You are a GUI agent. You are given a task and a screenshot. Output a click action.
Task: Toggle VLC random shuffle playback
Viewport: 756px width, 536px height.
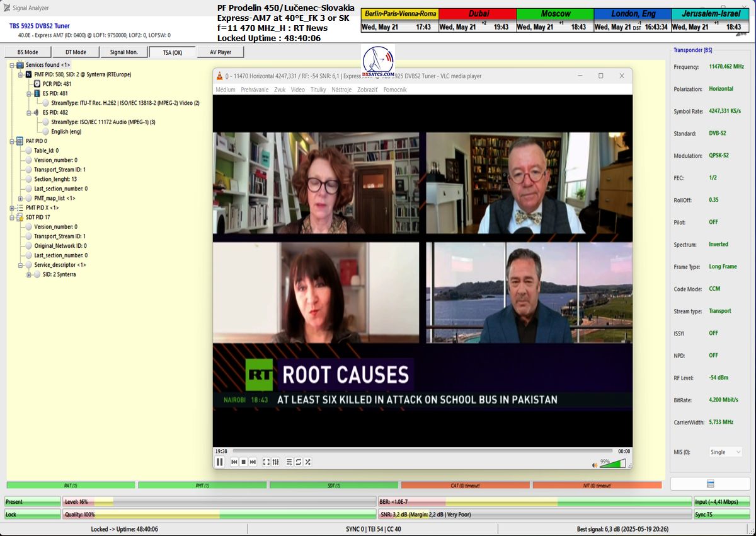click(x=307, y=462)
